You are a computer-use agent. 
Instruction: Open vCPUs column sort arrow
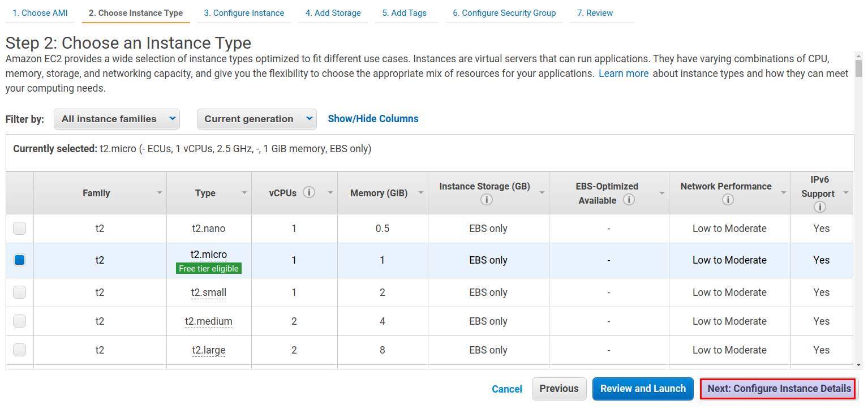click(330, 193)
